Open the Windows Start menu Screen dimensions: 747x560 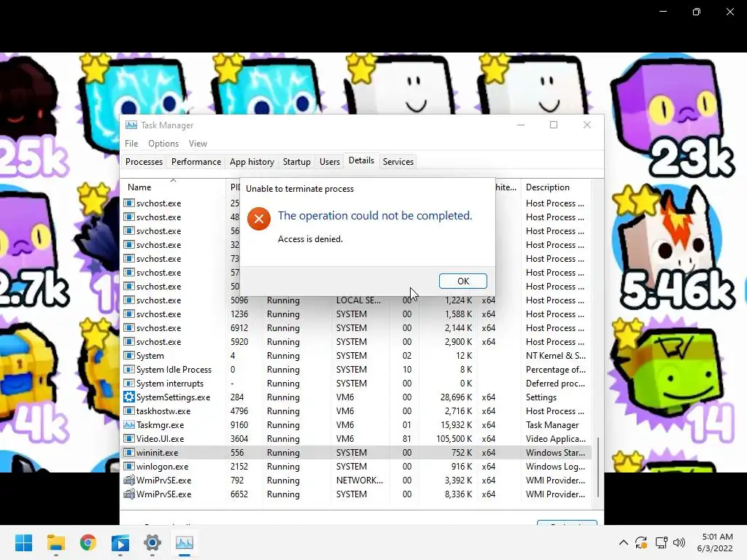[24, 542]
